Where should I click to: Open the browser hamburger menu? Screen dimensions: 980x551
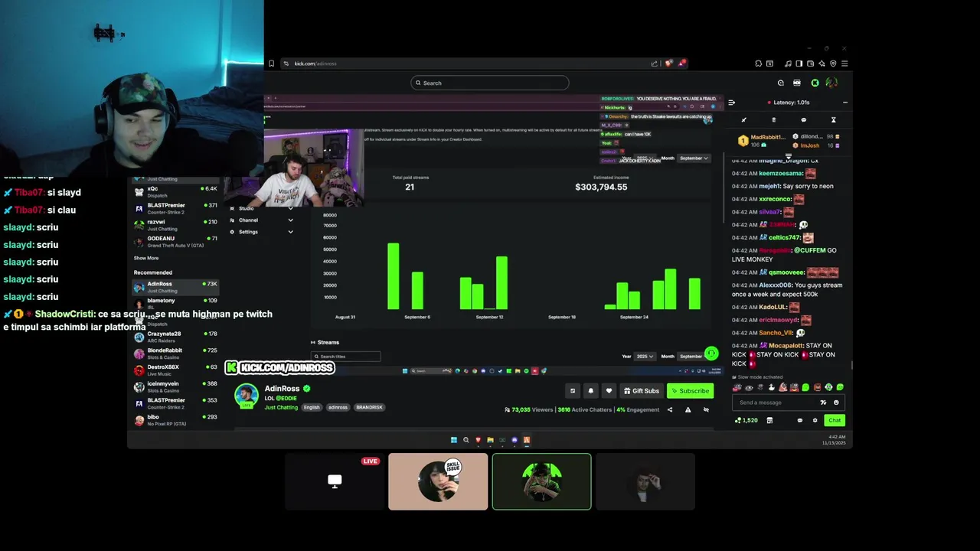pyautogui.click(x=844, y=64)
